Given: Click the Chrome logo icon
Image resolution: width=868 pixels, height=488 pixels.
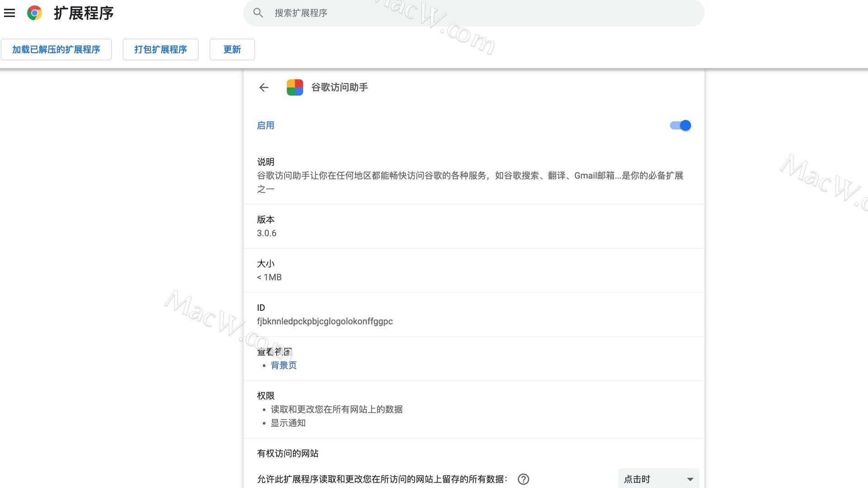Looking at the screenshot, I should click(x=34, y=13).
